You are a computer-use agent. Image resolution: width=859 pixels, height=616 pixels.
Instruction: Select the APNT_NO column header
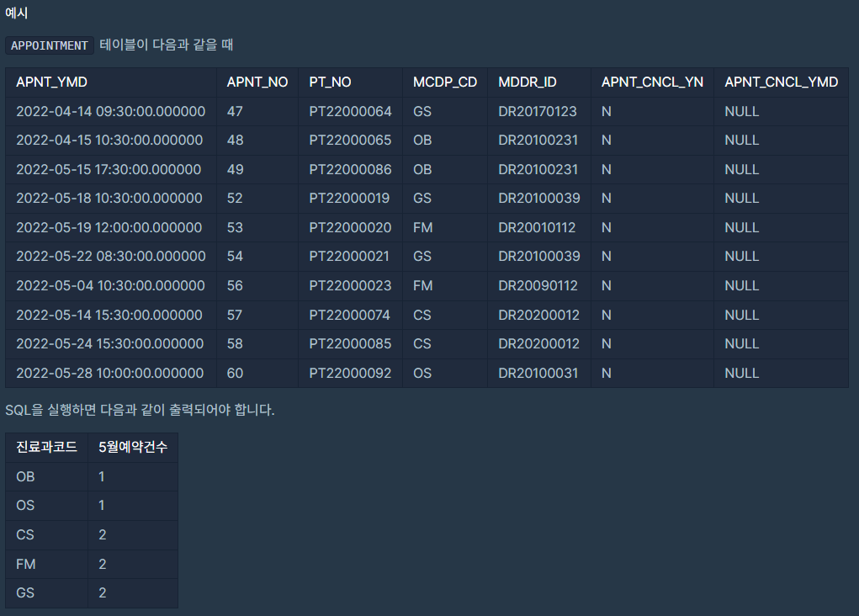[257, 82]
